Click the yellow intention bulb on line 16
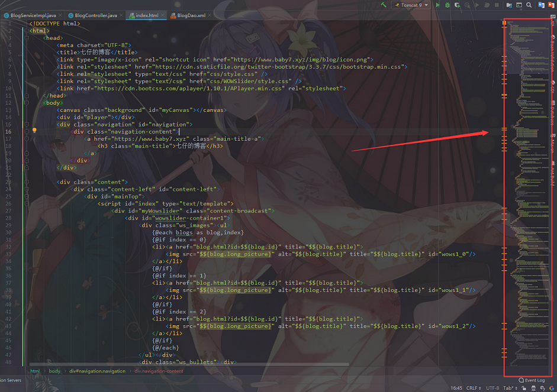Image resolution: width=557 pixels, height=392 pixels. click(34, 131)
